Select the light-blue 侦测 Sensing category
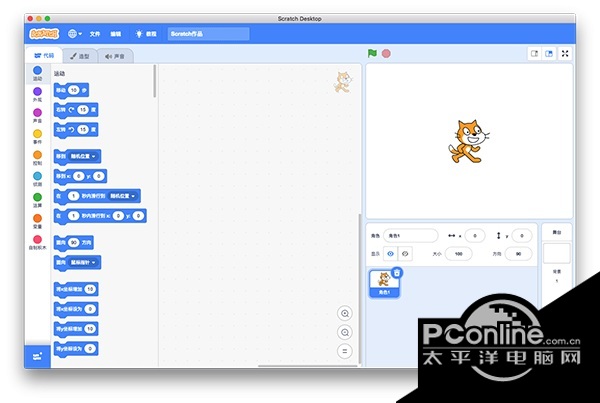This screenshot has height=403, width=600. [x=37, y=179]
